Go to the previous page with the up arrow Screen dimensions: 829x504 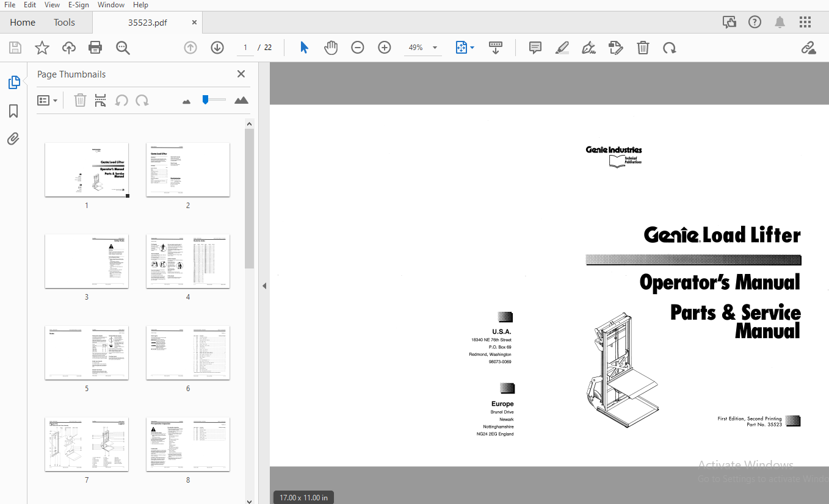pyautogui.click(x=190, y=48)
